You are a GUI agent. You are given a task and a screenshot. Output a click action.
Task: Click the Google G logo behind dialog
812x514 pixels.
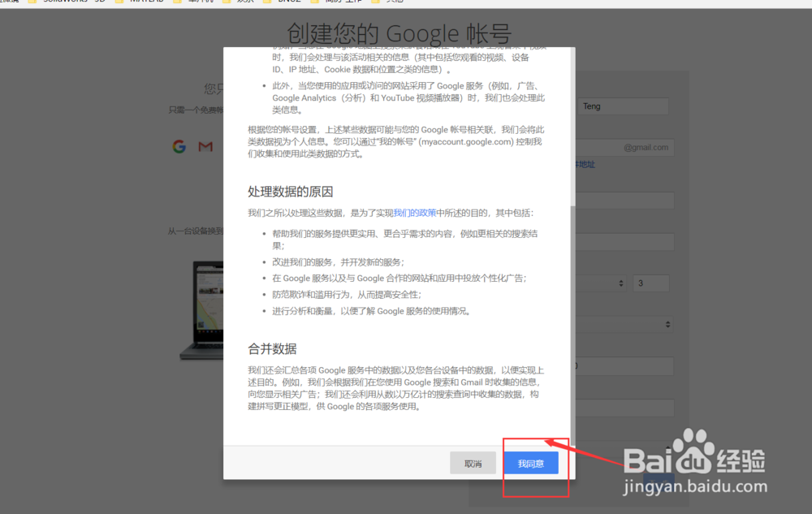click(x=179, y=146)
